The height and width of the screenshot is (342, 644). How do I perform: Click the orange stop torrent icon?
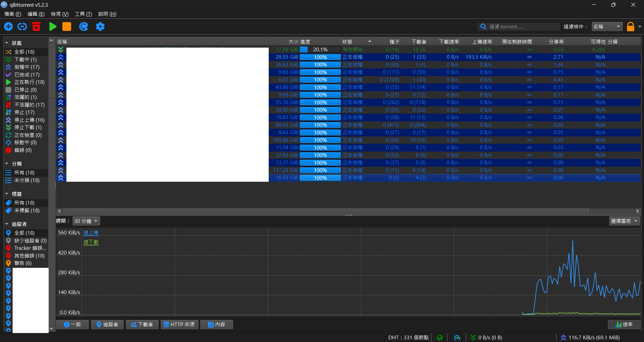(x=67, y=26)
